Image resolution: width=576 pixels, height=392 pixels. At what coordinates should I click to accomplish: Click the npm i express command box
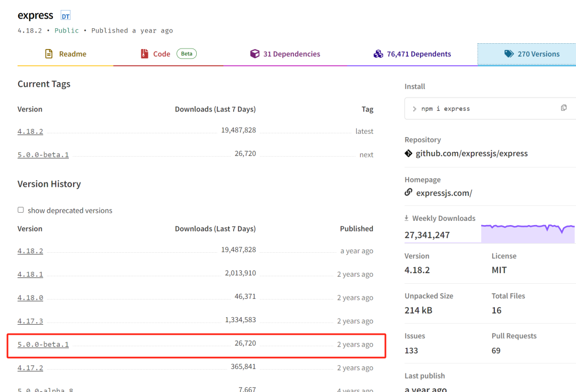pos(490,108)
